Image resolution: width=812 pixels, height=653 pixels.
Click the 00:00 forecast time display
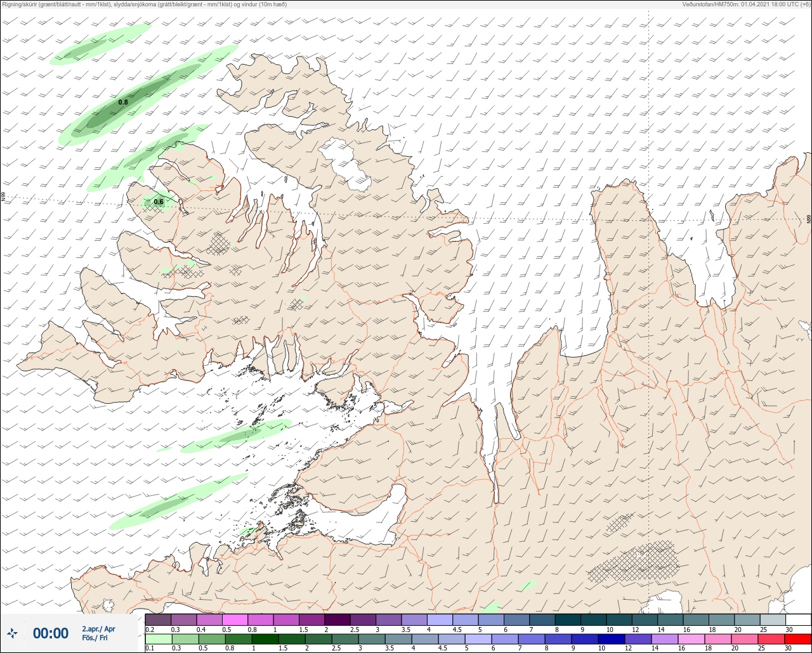click(x=51, y=633)
